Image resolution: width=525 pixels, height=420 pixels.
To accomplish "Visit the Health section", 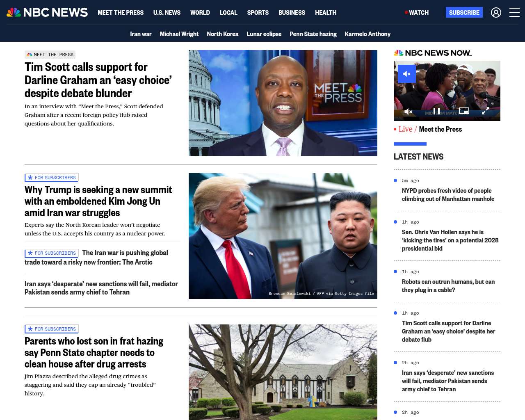I will 326,13.
